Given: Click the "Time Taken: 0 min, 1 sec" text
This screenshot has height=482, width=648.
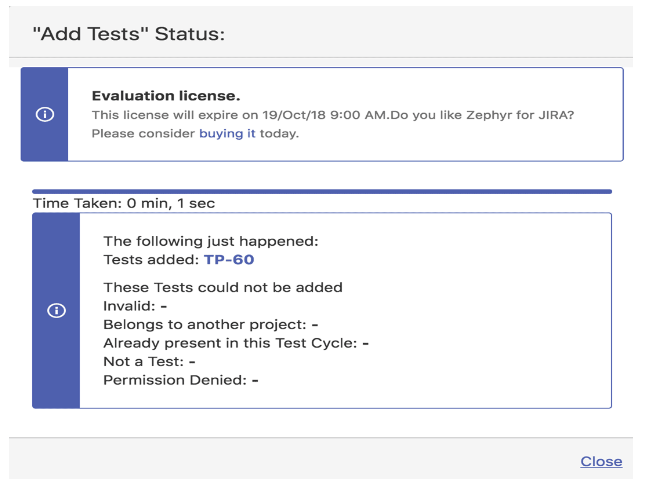Looking at the screenshot, I should tap(124, 203).
